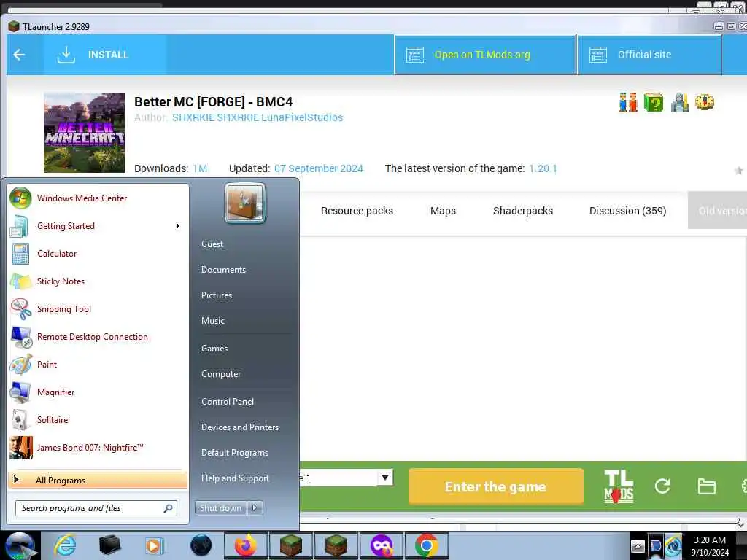Mark modpack as favorite with star
The image size is (747, 560).
738,171
